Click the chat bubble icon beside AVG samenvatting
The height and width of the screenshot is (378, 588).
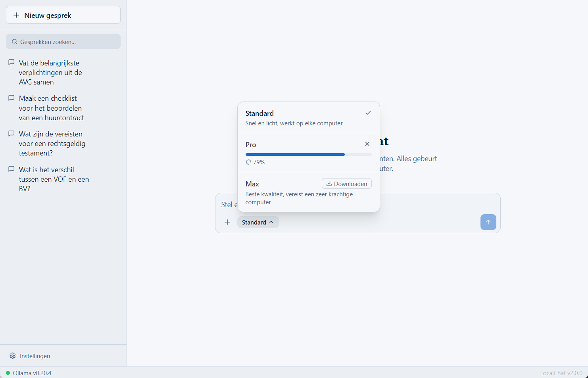pos(12,62)
